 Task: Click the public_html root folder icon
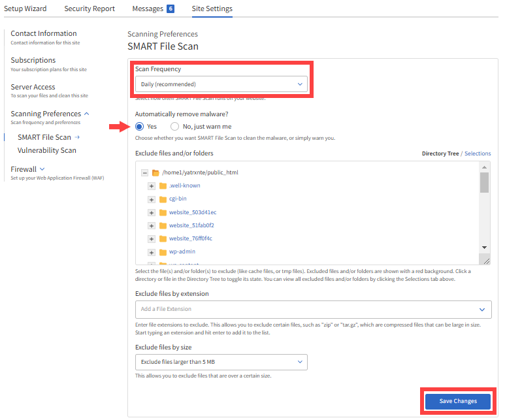[155, 173]
